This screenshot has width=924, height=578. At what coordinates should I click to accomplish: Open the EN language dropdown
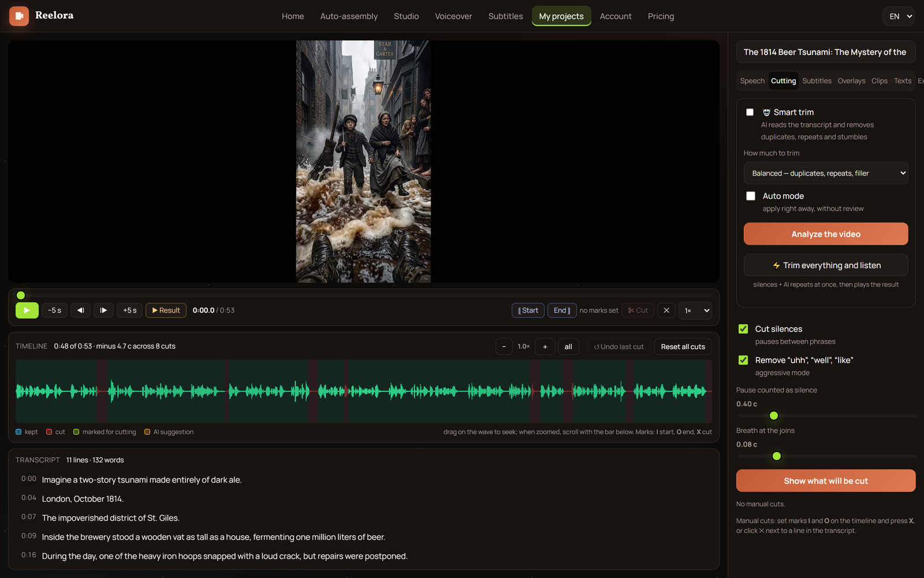coord(899,16)
